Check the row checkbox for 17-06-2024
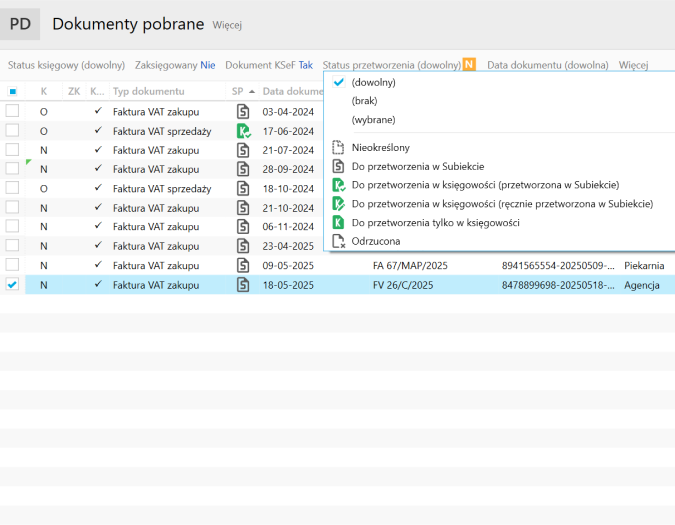The height and width of the screenshot is (525, 675). [x=12, y=130]
